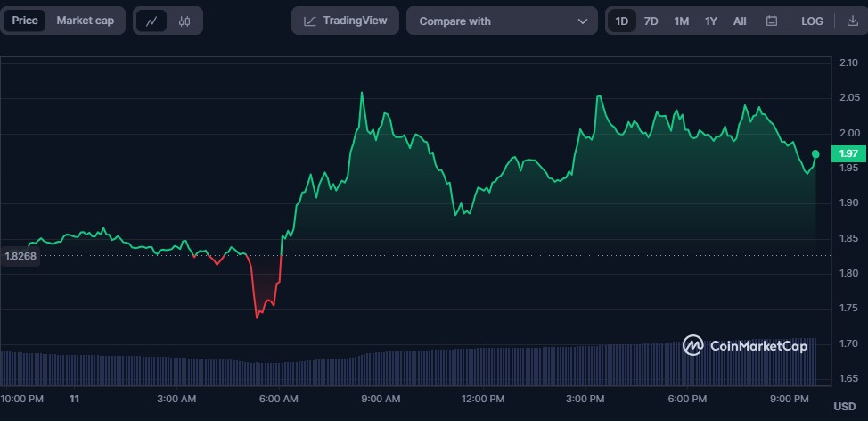This screenshot has width=868, height=421.
Task: Expand the Compare with chevron arrow
Action: (x=583, y=21)
